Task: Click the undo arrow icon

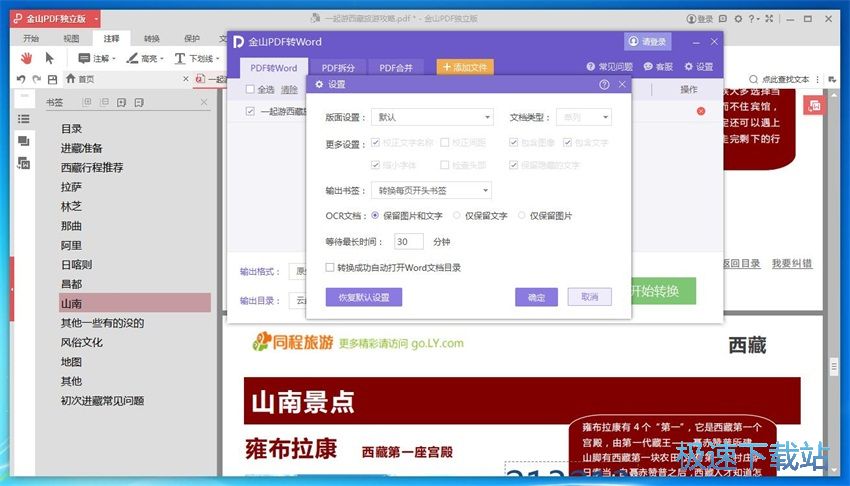Action: [x=21, y=79]
